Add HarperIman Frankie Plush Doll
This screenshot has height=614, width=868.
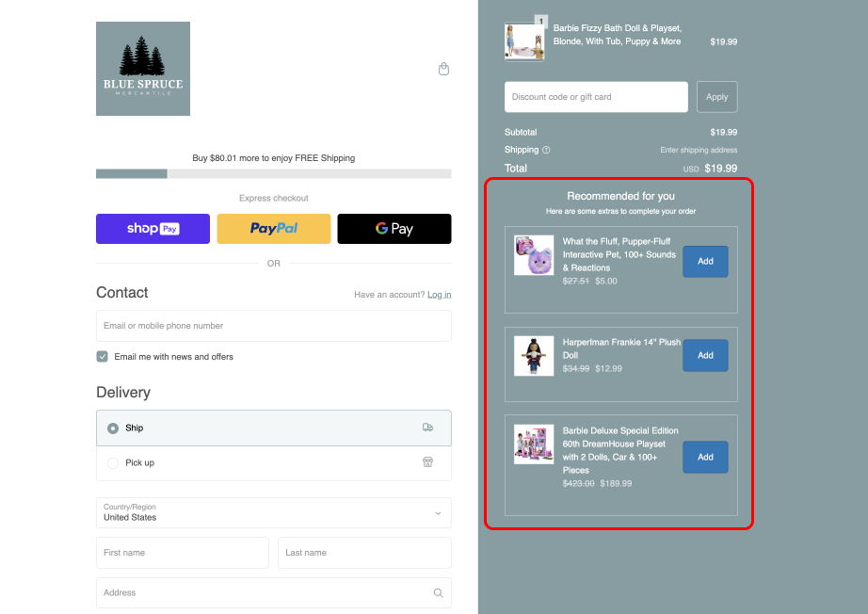[x=705, y=355]
